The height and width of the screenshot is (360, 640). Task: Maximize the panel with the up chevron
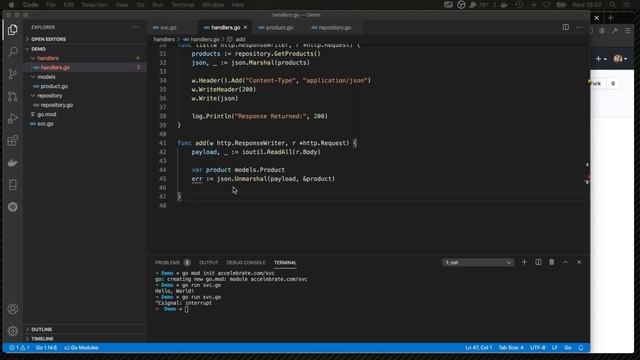(565, 262)
